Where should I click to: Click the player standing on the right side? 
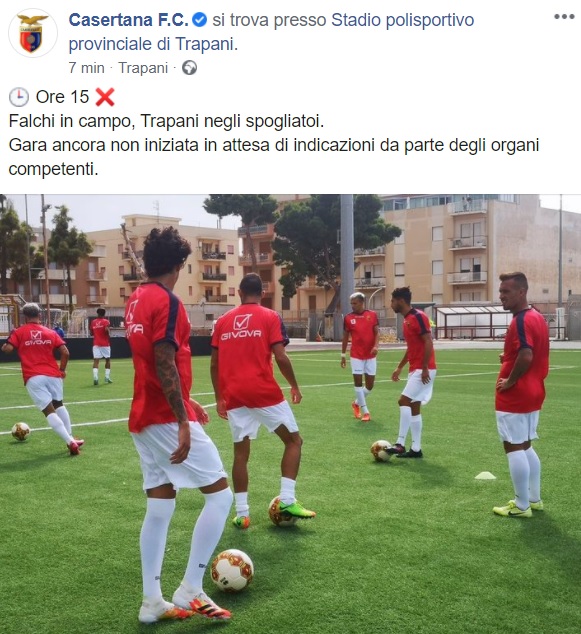(521, 394)
